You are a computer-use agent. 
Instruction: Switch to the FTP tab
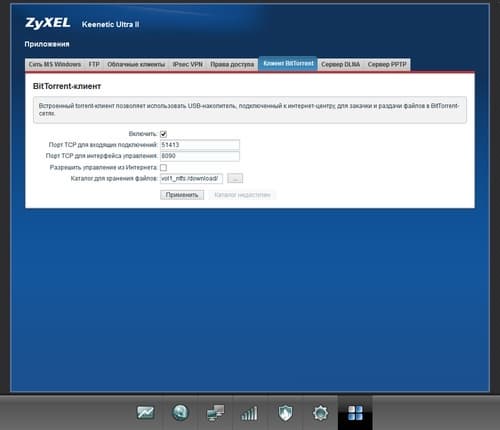point(94,64)
